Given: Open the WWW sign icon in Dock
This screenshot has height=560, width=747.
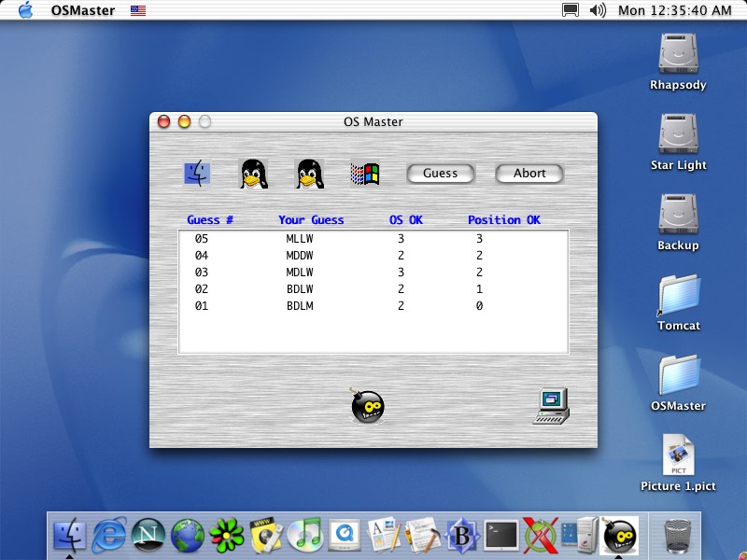Looking at the screenshot, I should [x=266, y=535].
